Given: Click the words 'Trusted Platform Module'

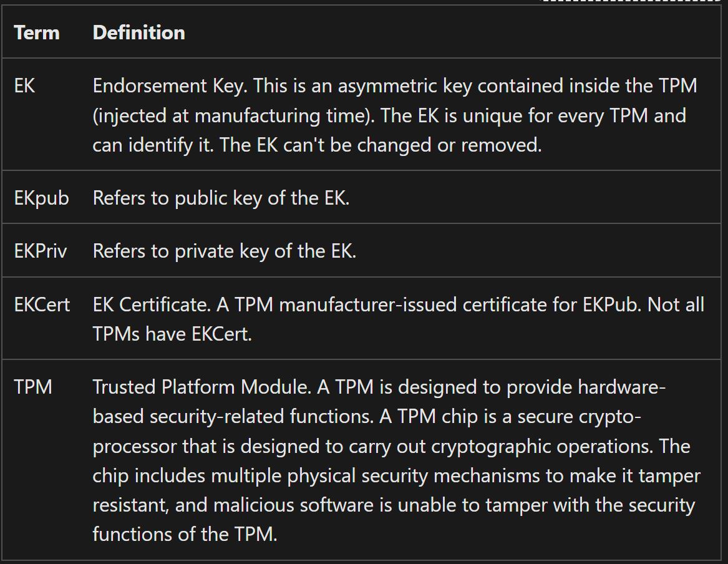Looking at the screenshot, I should point(201,387).
